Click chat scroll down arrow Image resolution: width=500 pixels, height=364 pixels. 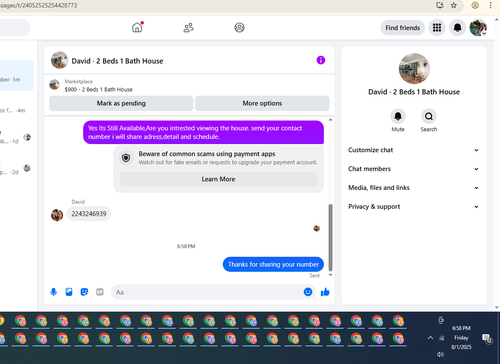330,275
